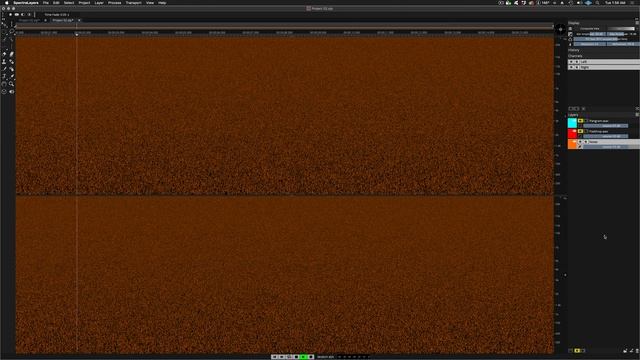The height and width of the screenshot is (360, 640).
Task: Click the playhead marker on the time ruler
Action: (x=77, y=35)
